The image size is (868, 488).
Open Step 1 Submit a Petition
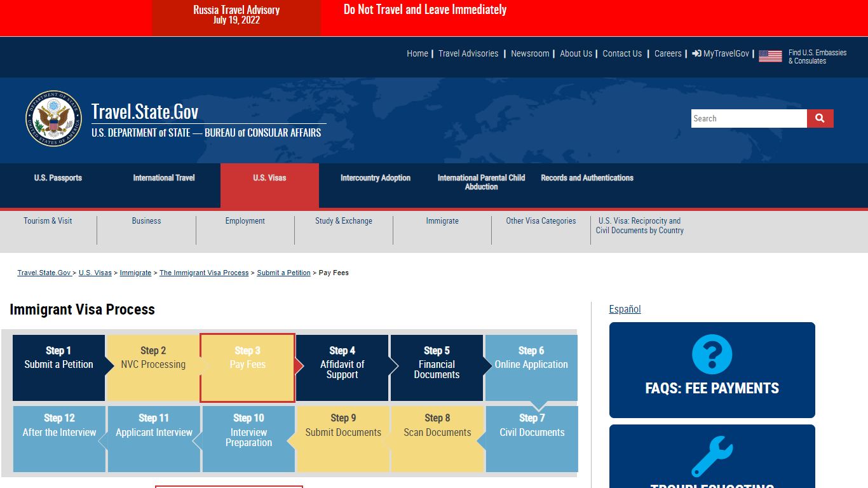(x=58, y=368)
